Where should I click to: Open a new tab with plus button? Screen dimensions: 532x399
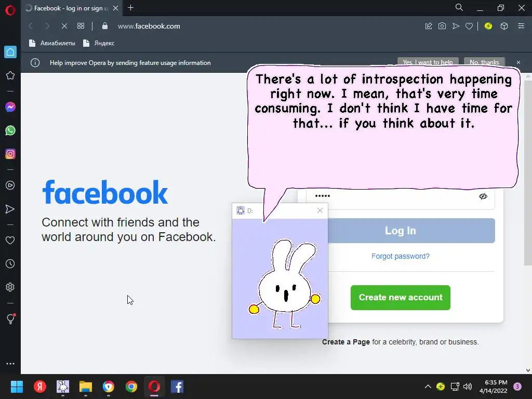point(130,7)
